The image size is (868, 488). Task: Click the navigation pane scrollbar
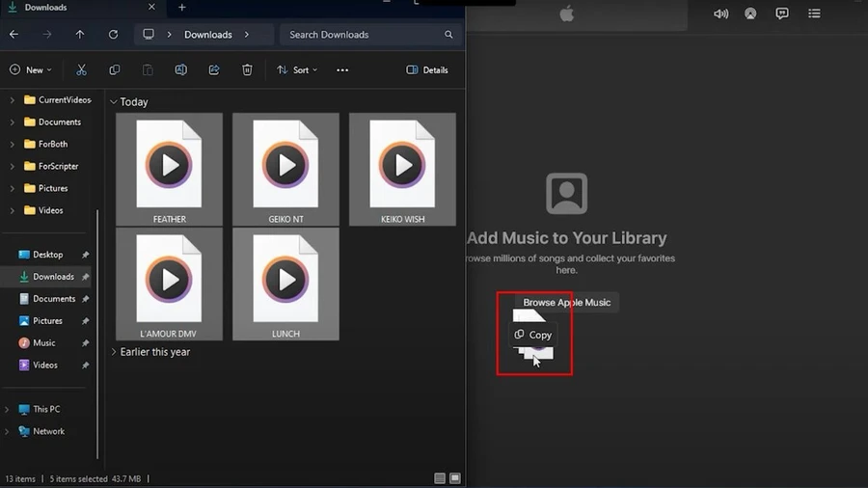[x=98, y=335]
